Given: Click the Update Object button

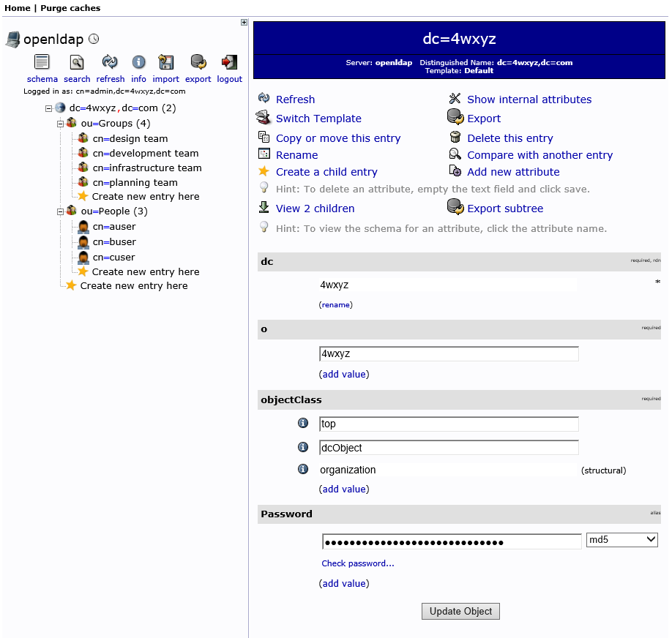Looking at the screenshot, I should click(x=460, y=612).
